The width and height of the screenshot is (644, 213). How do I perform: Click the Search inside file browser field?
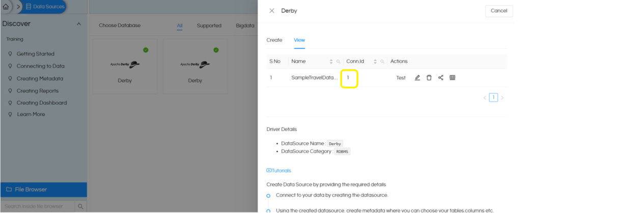tap(38, 206)
